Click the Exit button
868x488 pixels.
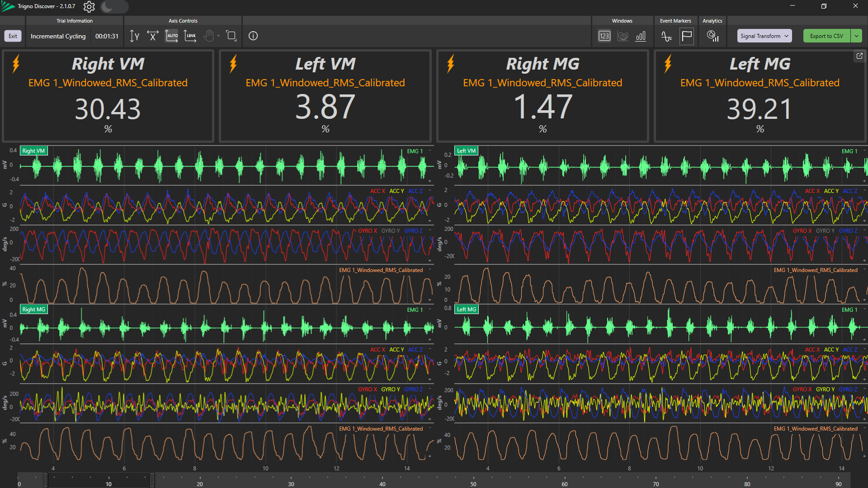coord(13,36)
